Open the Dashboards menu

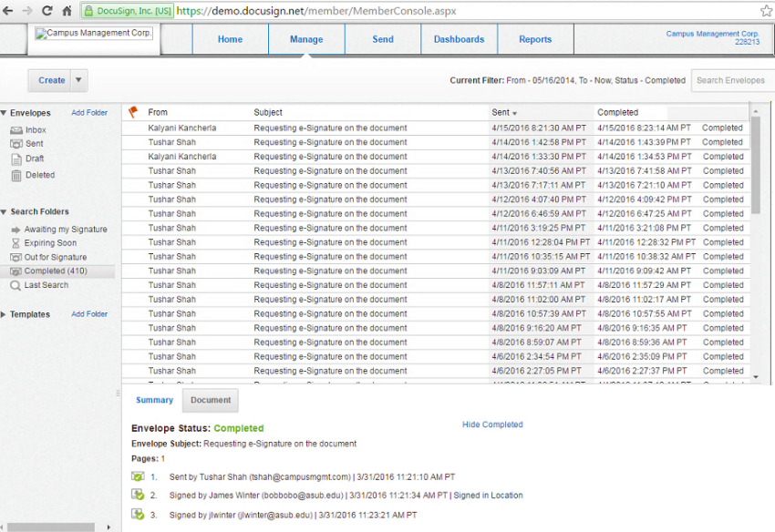459,39
